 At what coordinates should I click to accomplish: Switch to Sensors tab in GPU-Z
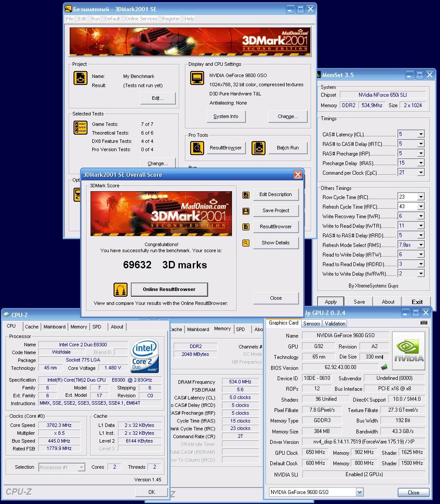[x=312, y=323]
